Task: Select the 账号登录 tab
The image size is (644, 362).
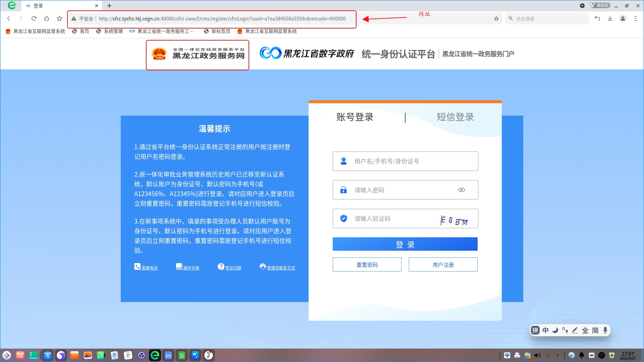Action: (x=355, y=117)
